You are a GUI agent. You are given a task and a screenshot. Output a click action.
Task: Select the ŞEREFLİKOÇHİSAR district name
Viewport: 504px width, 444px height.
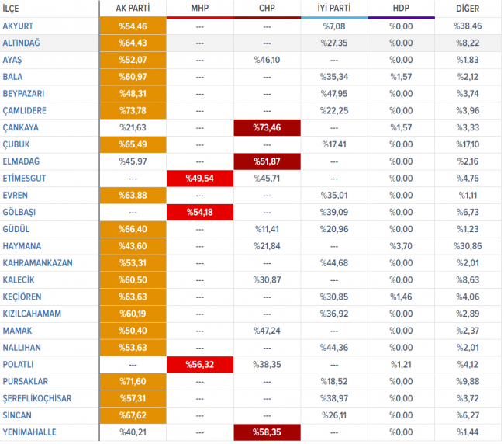pos(36,398)
